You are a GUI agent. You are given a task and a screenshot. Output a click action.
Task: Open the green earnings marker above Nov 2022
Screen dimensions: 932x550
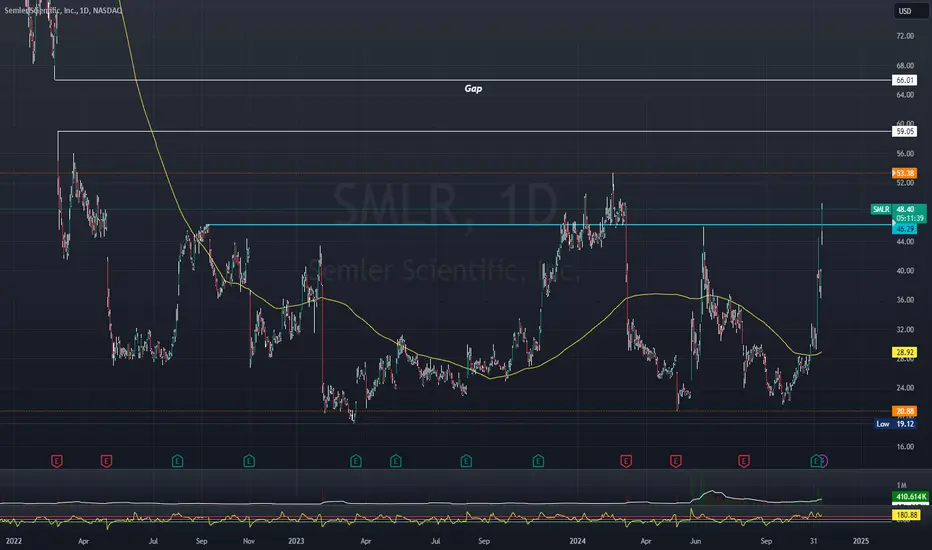click(249, 461)
